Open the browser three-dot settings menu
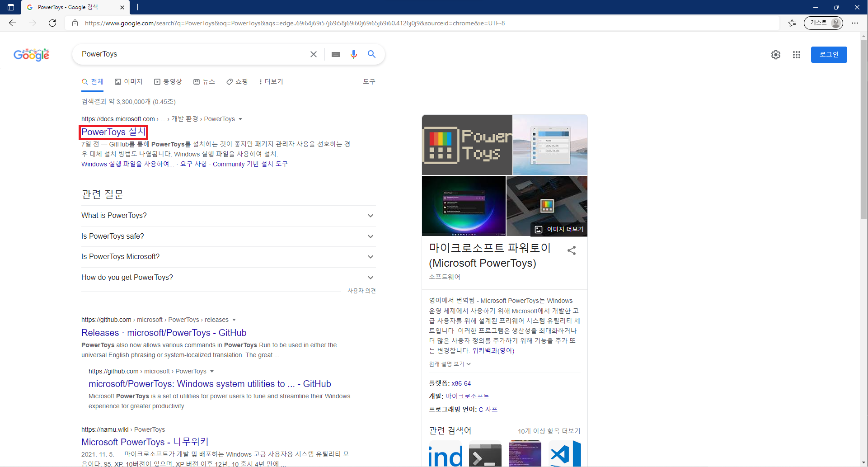Viewport: 868px width, 467px height. point(855,23)
